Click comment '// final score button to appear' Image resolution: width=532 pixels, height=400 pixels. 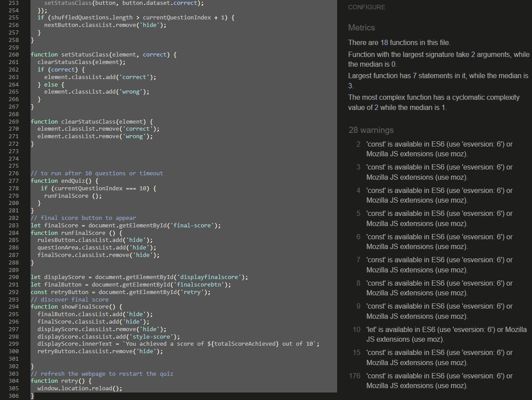pos(84,218)
